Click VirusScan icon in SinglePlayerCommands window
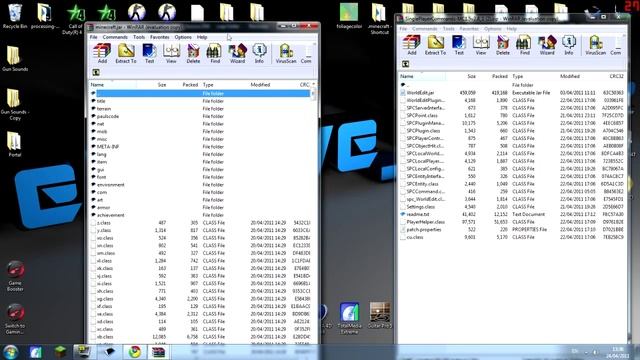The height and width of the screenshot is (360, 640). 596,45
